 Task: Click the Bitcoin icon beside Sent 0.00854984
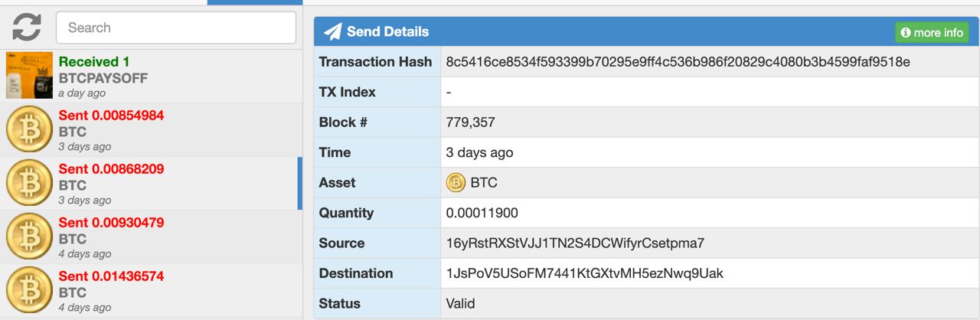(x=29, y=130)
